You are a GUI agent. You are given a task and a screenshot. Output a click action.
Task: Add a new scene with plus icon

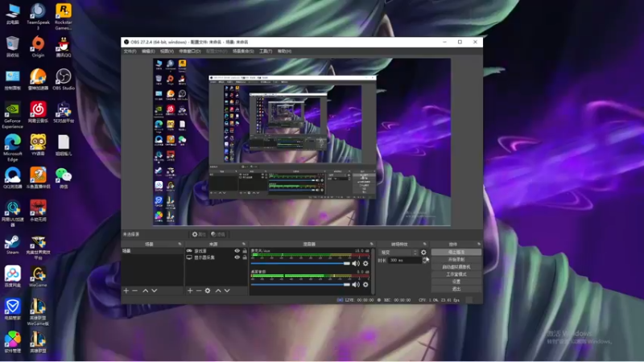[x=126, y=290]
